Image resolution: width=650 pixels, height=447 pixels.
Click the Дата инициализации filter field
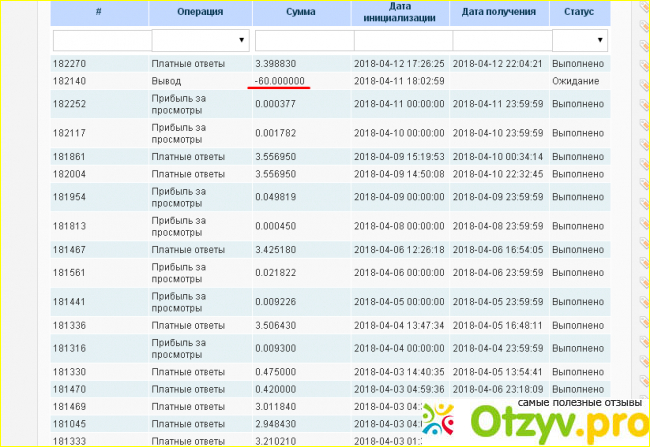click(x=401, y=40)
